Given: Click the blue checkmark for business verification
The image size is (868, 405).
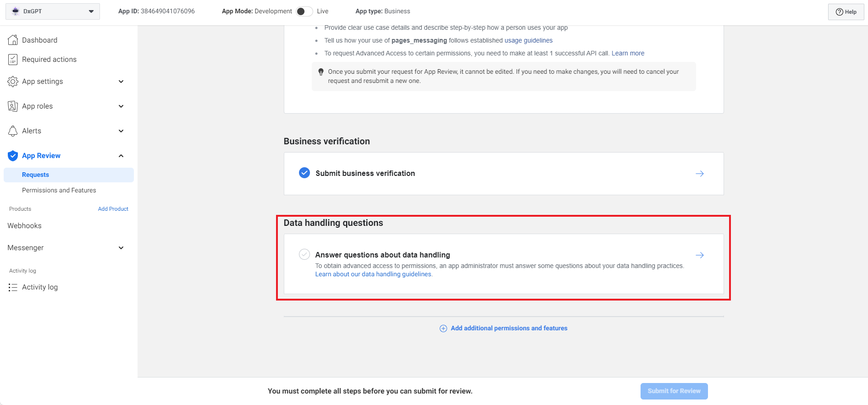Looking at the screenshot, I should tap(304, 173).
